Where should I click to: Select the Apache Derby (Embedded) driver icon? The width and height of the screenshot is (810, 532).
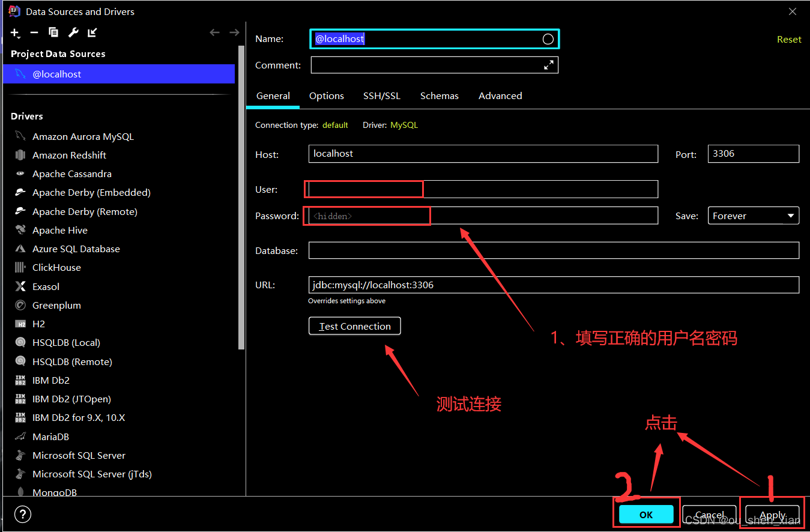(20, 192)
